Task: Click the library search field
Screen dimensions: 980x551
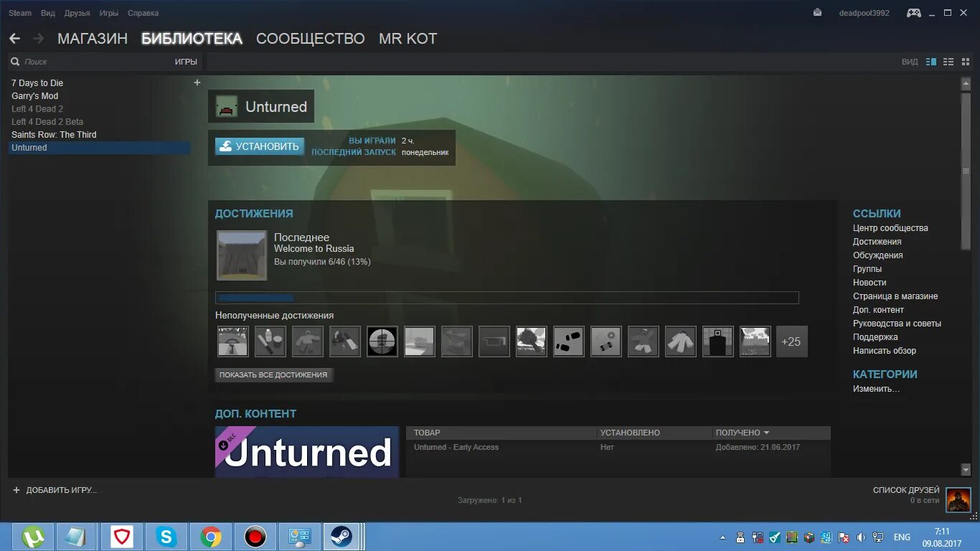Action: coord(90,62)
